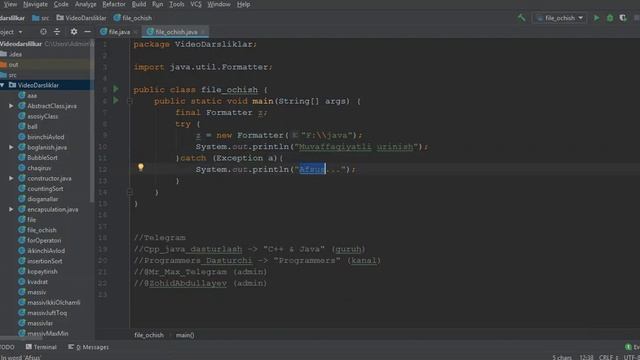Click the VideoDarsliklar breadcrumb in the navigation bar
The image size is (640, 360).
click(81, 18)
